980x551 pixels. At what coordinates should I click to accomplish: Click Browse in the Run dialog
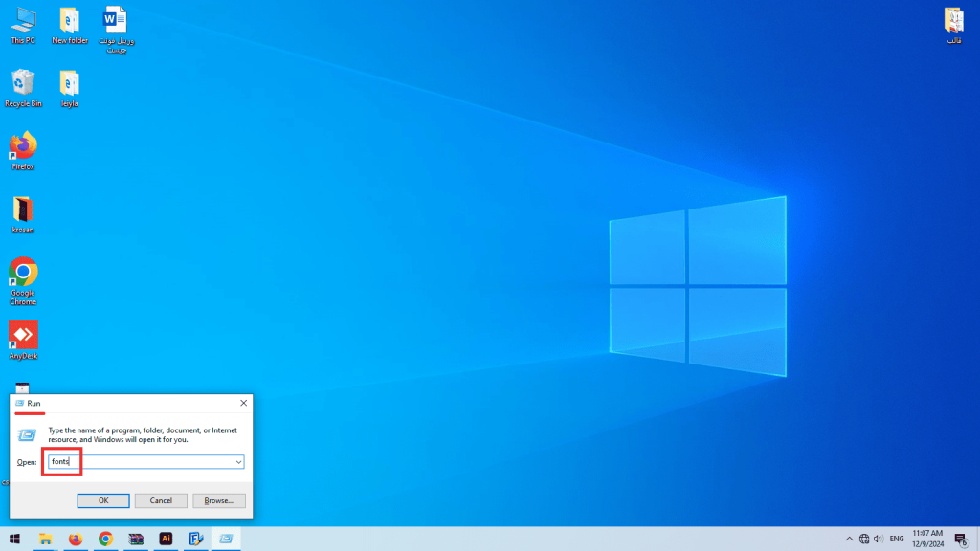click(218, 500)
